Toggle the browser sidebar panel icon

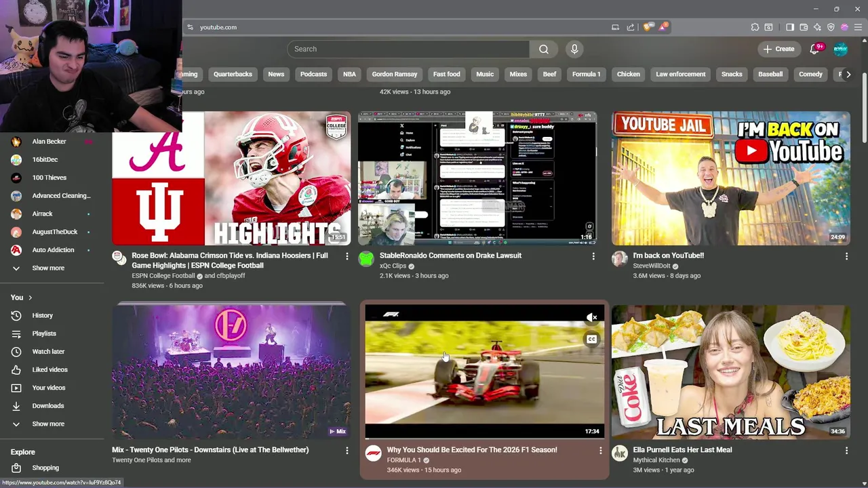790,27
